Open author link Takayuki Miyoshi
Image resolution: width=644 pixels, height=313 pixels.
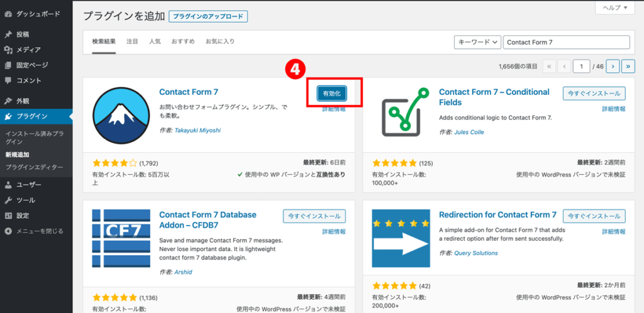197,131
